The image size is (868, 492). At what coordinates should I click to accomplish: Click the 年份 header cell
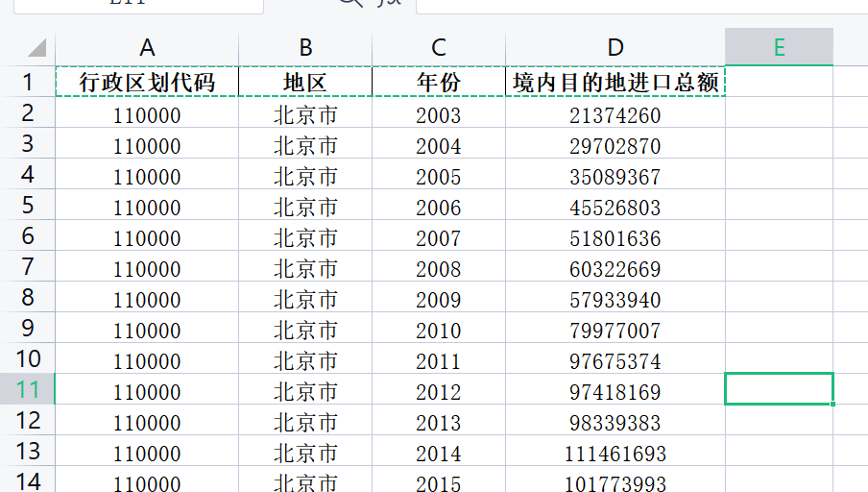click(x=439, y=82)
